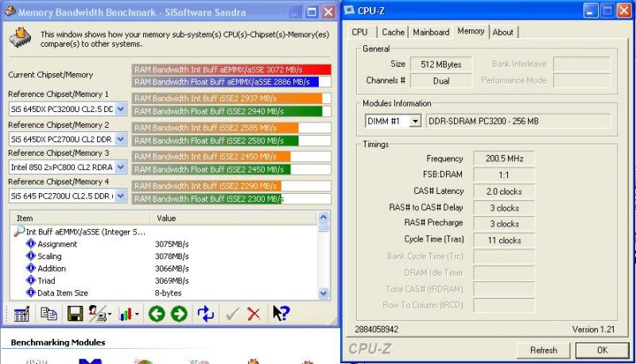The width and height of the screenshot is (636, 364).
Task: Click the 2884058942 number in CPU-Z
Action: coord(376,330)
